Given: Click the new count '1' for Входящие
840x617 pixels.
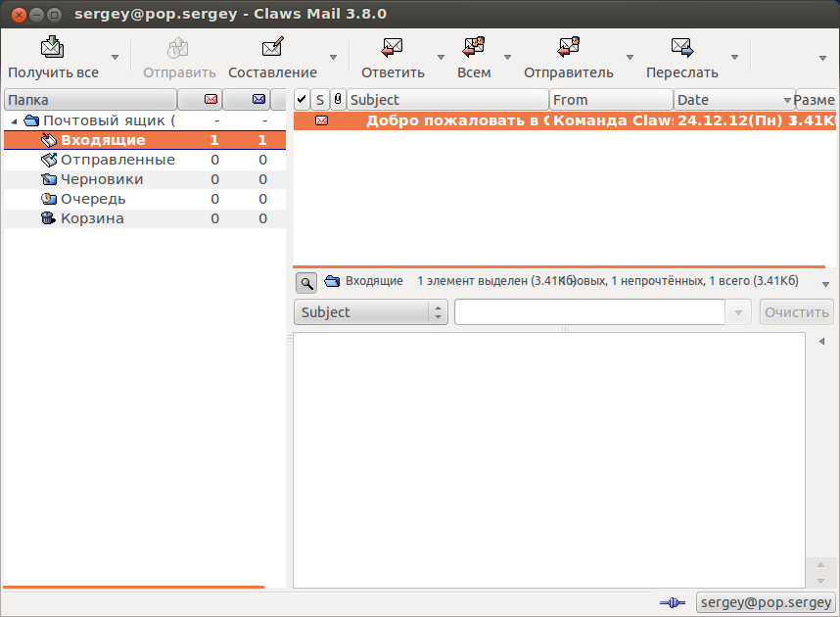Looking at the screenshot, I should click(214, 140).
